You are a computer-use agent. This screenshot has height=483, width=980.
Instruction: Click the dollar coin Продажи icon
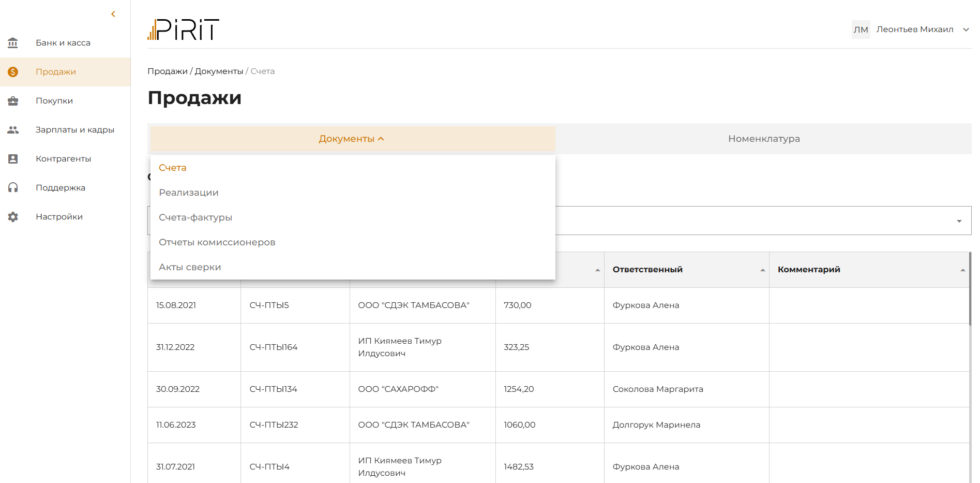[13, 72]
